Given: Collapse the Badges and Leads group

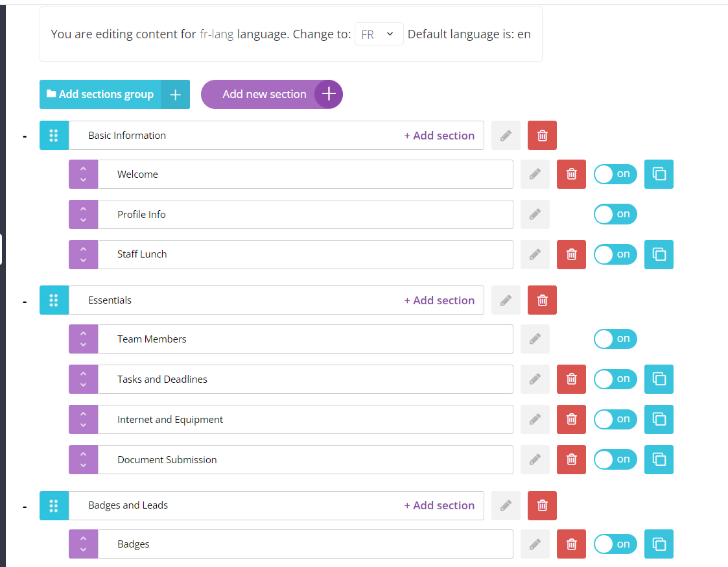Looking at the screenshot, I should pos(25,507).
